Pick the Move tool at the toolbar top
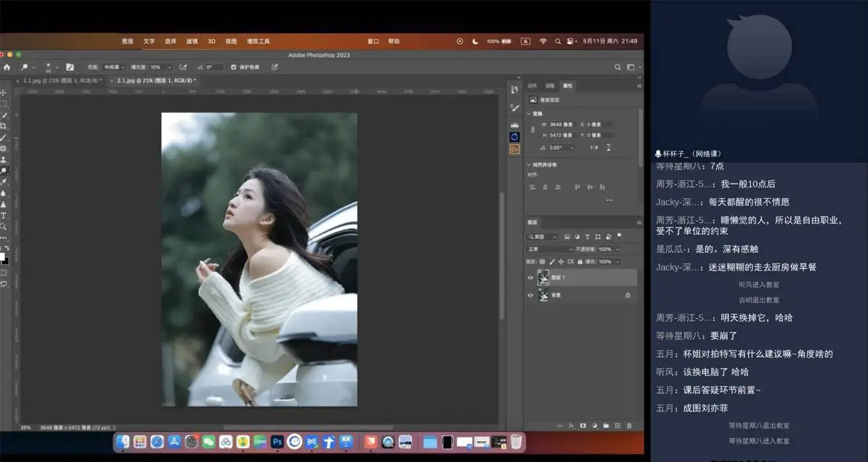 coord(4,93)
